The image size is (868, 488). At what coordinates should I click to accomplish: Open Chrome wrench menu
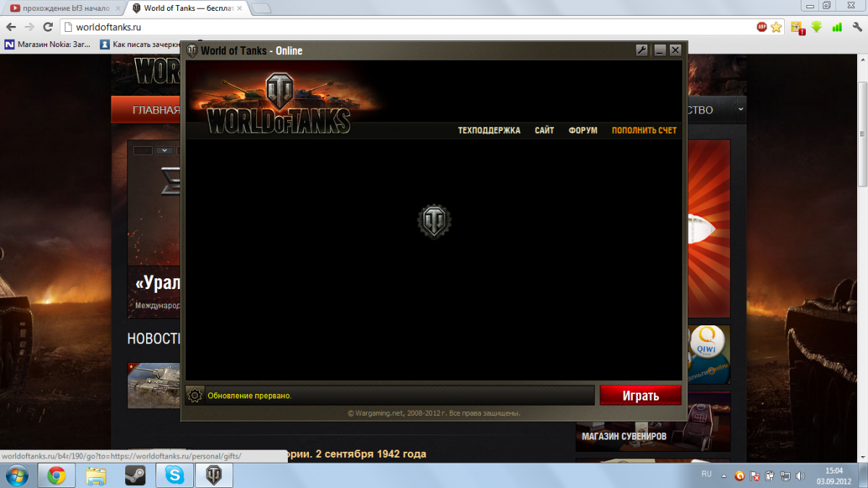[x=856, y=27]
